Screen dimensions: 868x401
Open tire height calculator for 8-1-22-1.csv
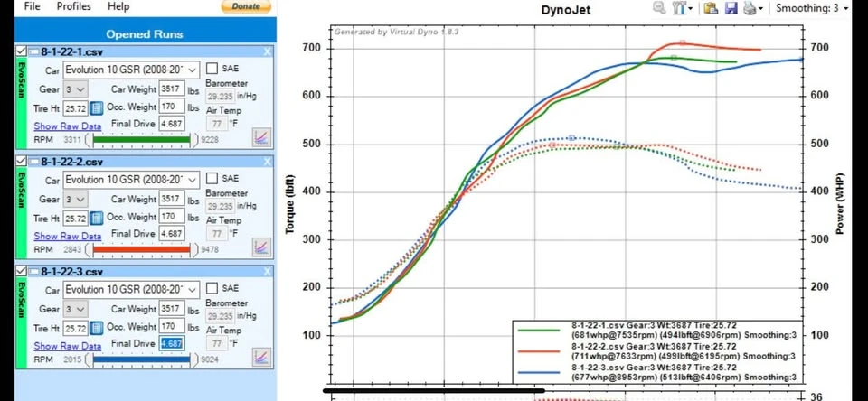click(x=97, y=108)
